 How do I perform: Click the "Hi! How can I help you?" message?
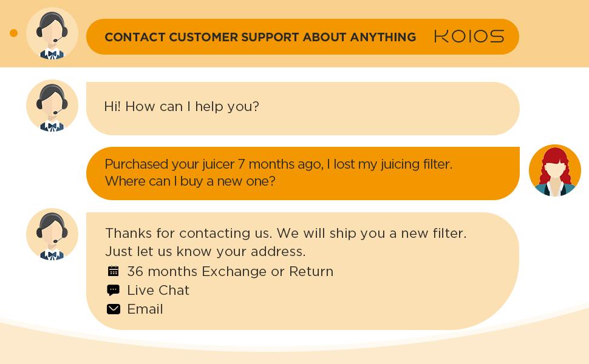pos(182,107)
